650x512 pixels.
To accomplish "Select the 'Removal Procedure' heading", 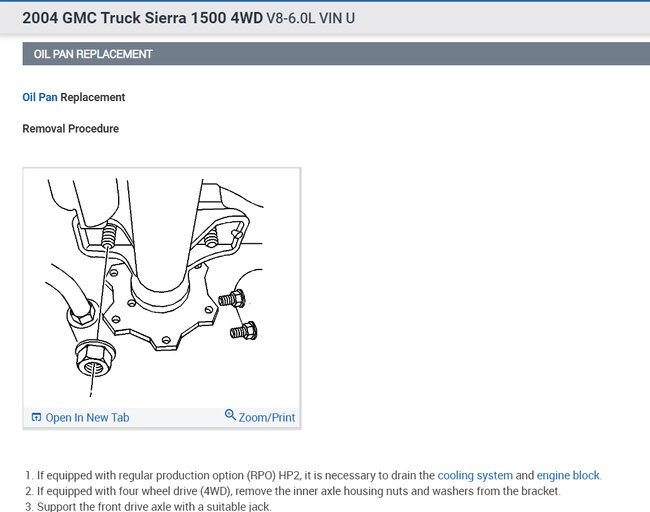I will [70, 129].
